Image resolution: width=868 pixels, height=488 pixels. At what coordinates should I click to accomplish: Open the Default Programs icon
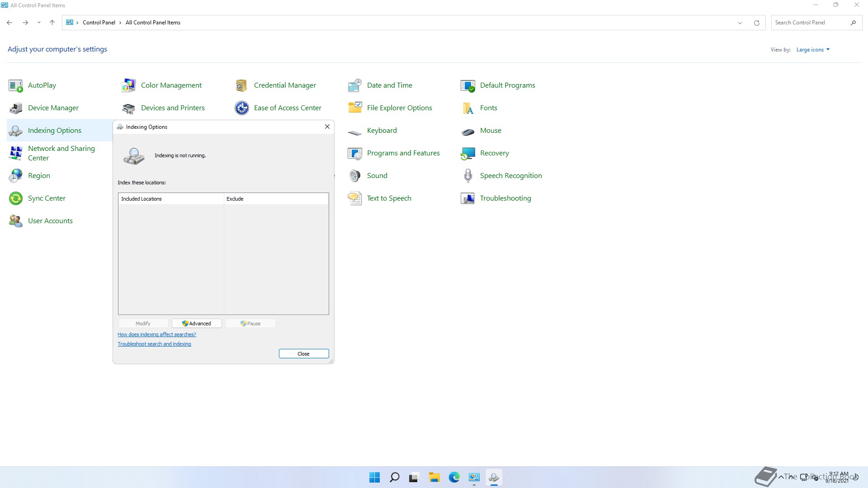point(468,85)
